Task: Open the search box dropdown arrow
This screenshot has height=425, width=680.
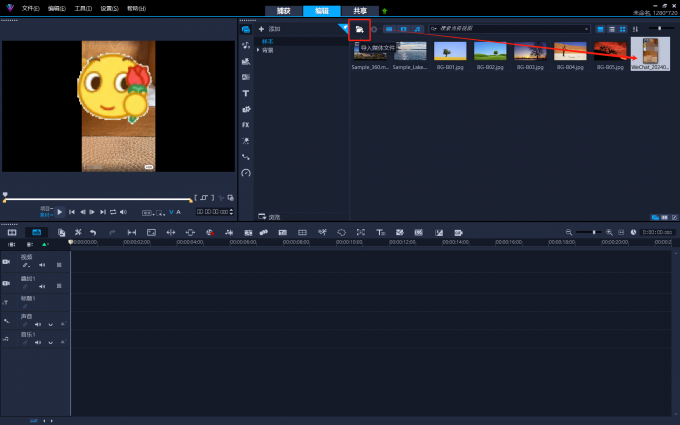Action: (x=586, y=29)
